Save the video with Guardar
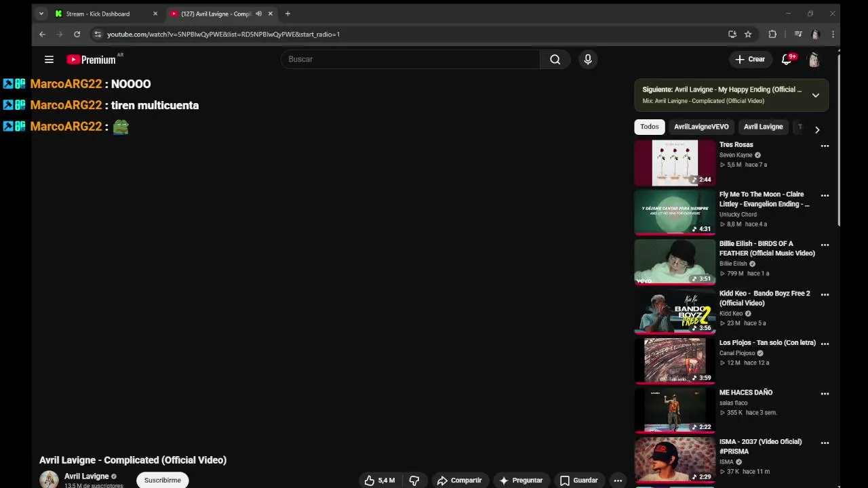This screenshot has height=488, width=868. coord(578,480)
